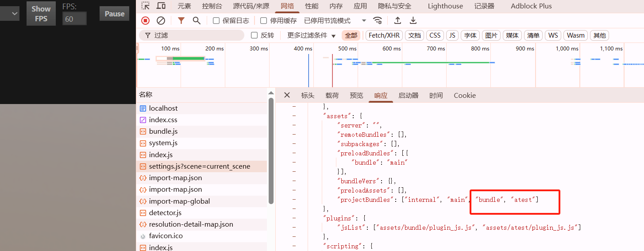Expand the 更多过滤条件 dropdown
This screenshot has width=644, height=251.
tap(312, 35)
